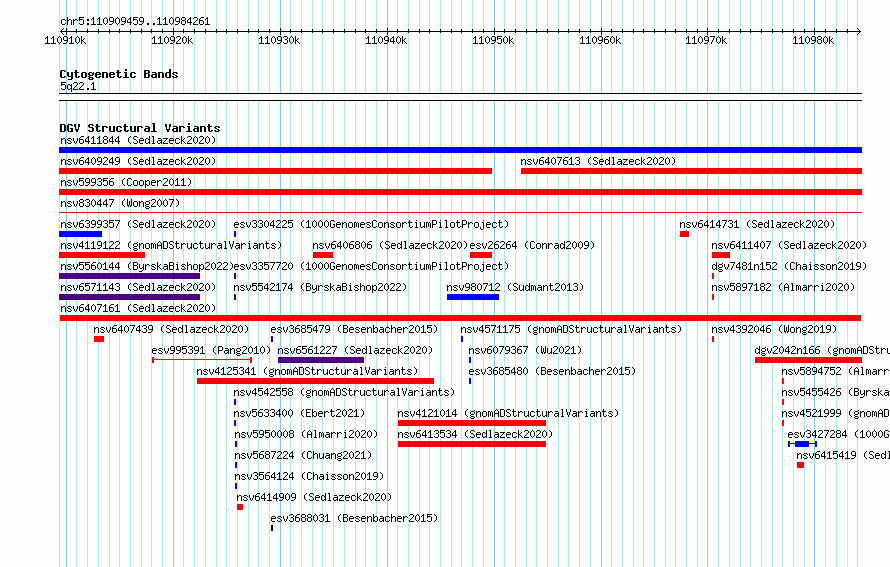Open the nsv6409249 (Sedlazeck2020) label

[x=138, y=161]
